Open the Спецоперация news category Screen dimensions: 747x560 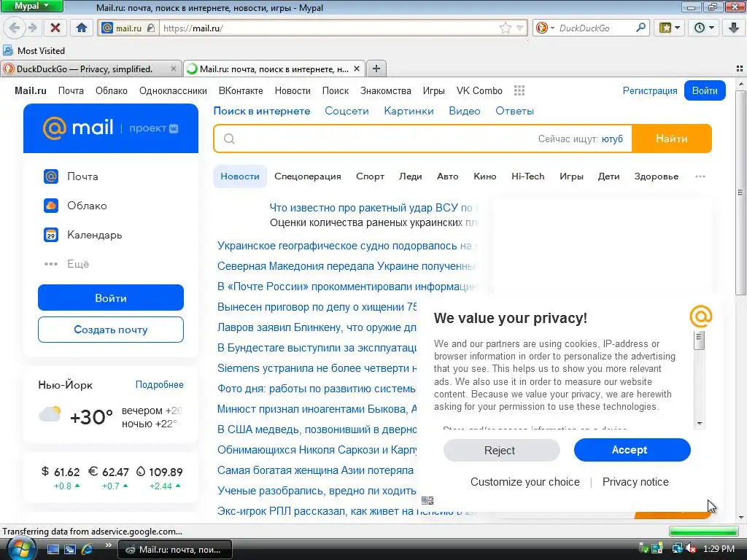click(308, 176)
